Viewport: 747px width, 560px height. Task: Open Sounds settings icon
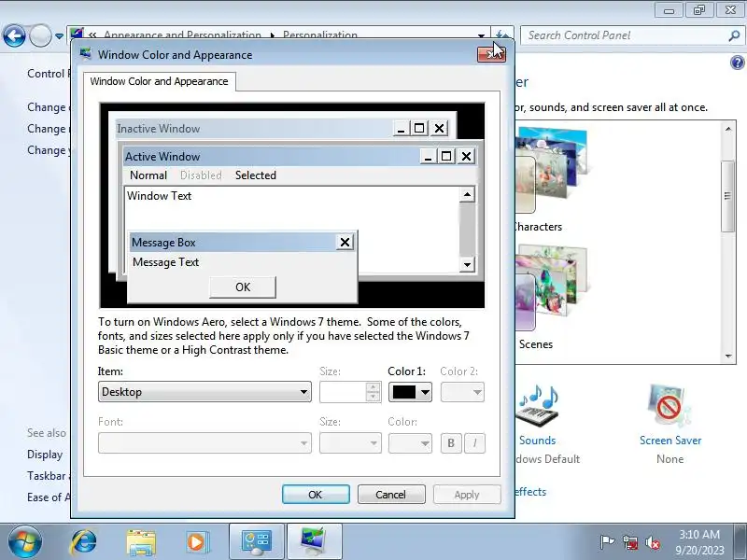[x=538, y=406]
